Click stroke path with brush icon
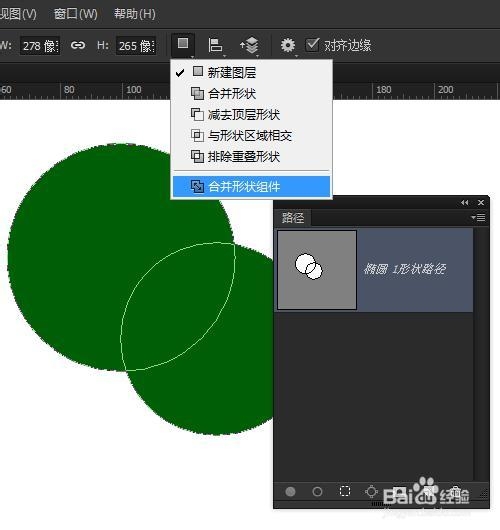 click(x=317, y=491)
